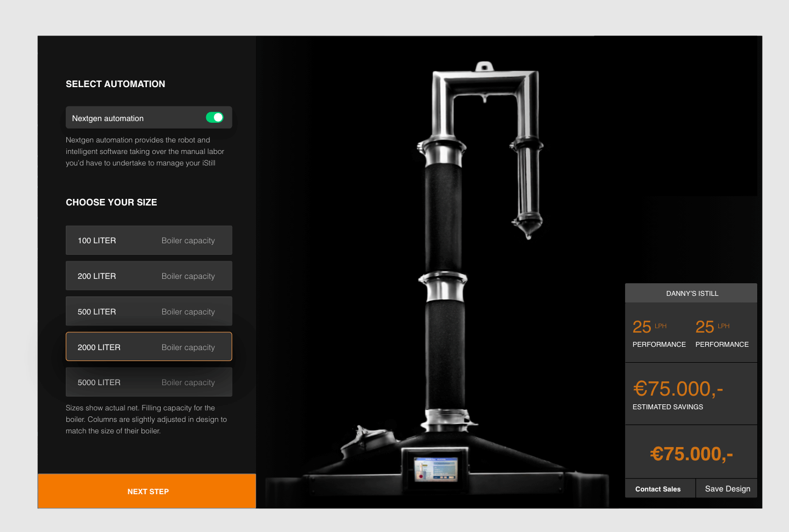Click the CHOOSE YOUR SIZE heading

[x=111, y=202]
